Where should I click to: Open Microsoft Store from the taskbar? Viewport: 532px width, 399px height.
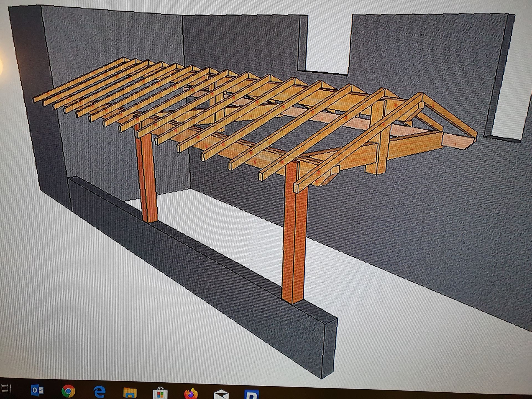160,393
